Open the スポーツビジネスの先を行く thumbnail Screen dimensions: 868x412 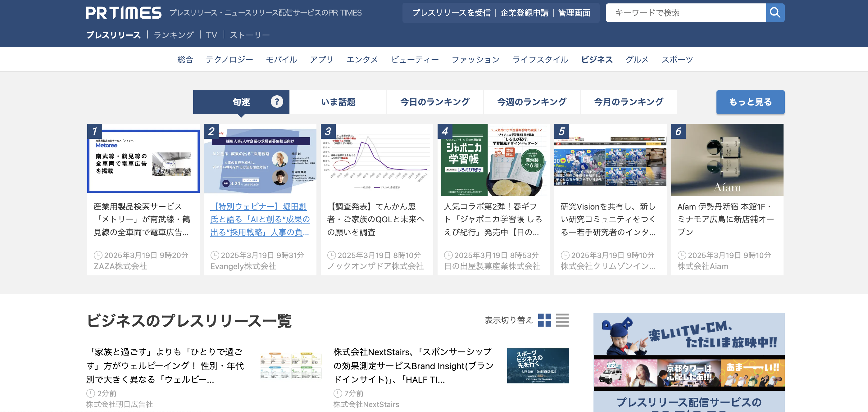[538, 366]
